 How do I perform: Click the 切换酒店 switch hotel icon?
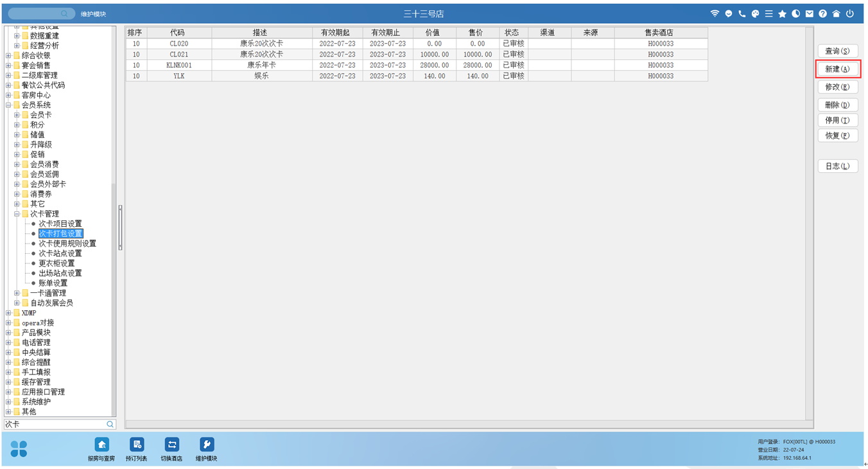pyautogui.click(x=171, y=445)
